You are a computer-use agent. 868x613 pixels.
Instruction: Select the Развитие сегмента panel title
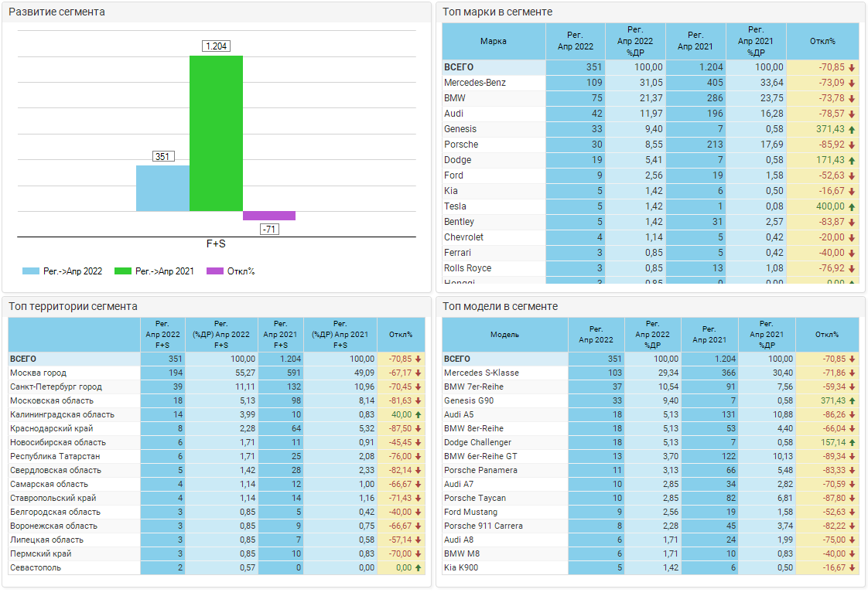[56, 12]
